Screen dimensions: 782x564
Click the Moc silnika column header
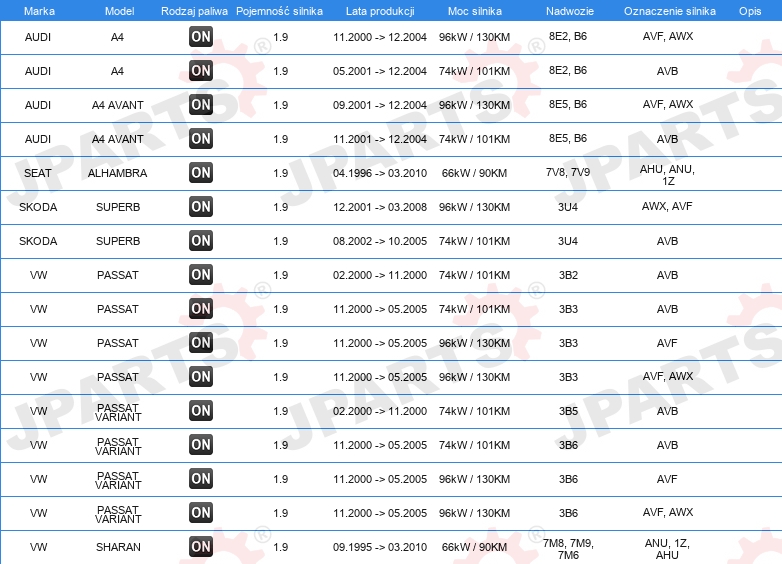475,11
